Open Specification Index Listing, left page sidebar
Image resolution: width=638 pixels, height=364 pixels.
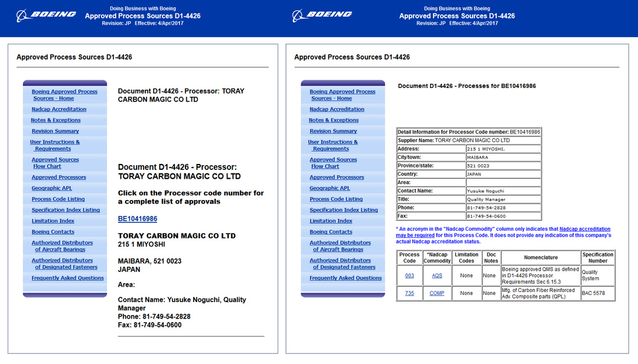tap(66, 210)
